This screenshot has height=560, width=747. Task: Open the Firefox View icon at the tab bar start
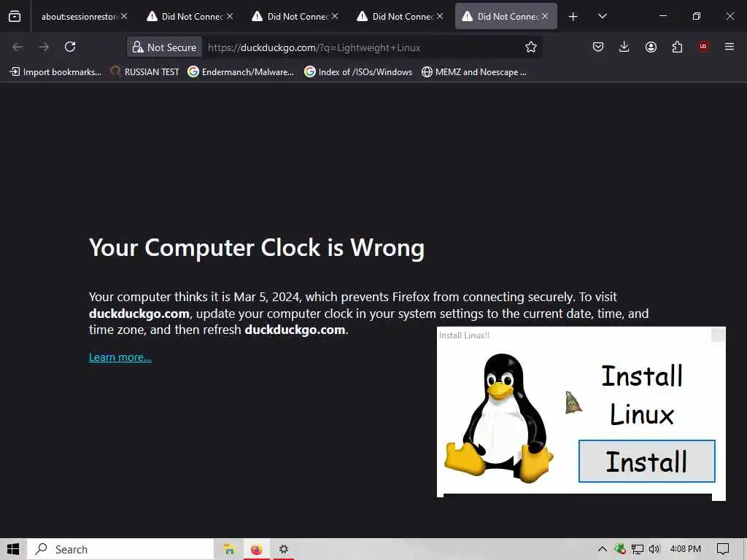(x=15, y=16)
